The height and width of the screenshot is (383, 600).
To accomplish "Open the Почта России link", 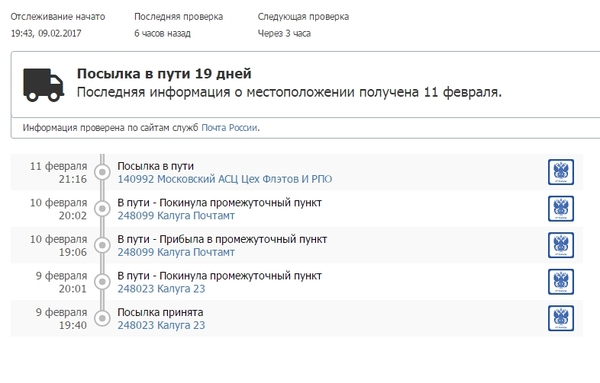I will point(230,128).
